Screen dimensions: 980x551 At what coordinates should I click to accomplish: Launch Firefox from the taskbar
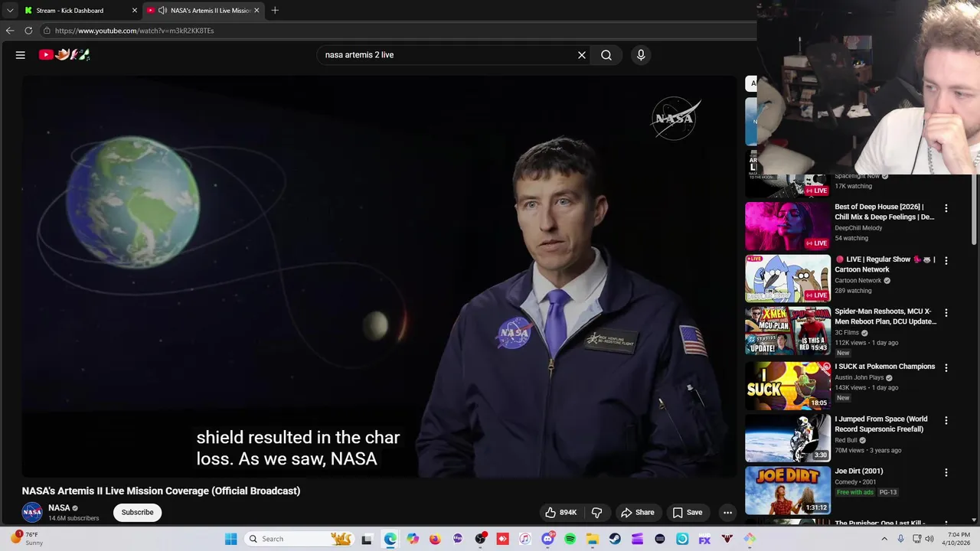point(435,539)
